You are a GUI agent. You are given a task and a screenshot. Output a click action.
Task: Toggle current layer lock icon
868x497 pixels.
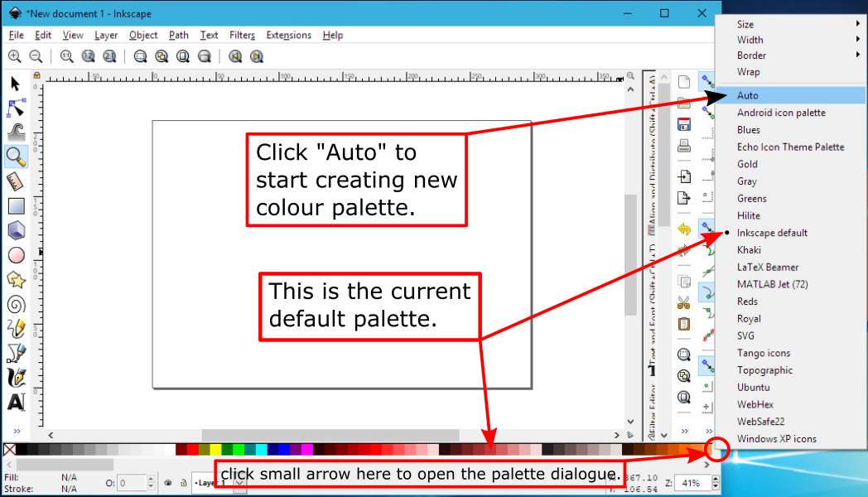coord(184,483)
